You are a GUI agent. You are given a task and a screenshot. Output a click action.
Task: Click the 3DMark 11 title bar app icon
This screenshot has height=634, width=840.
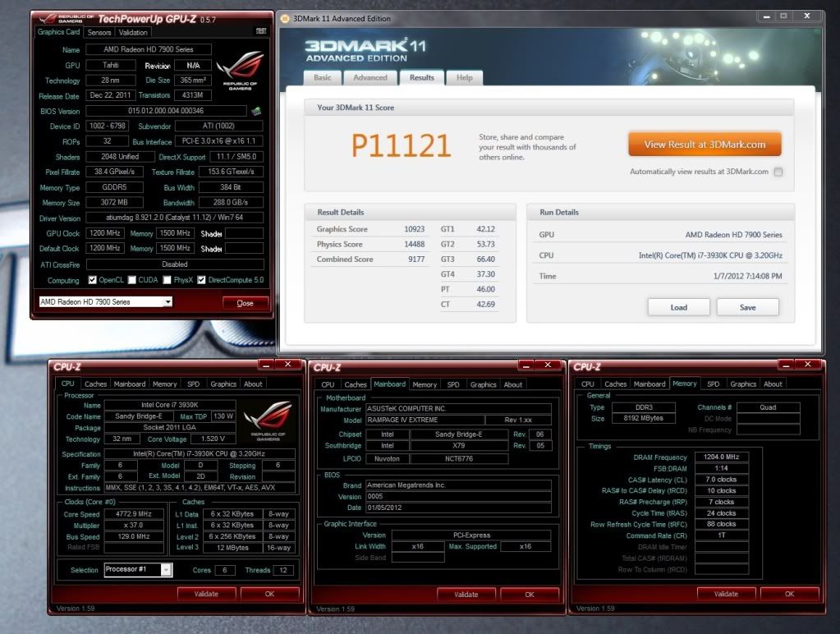coord(286,19)
